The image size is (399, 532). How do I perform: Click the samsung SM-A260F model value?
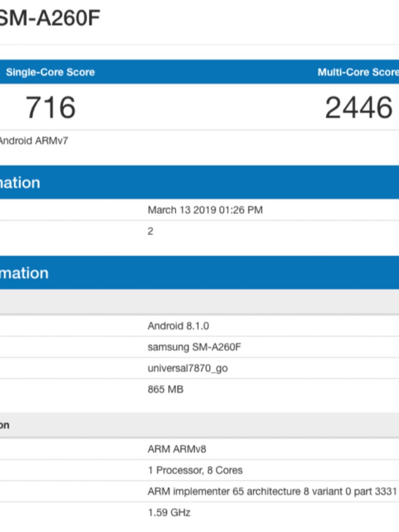194,347
